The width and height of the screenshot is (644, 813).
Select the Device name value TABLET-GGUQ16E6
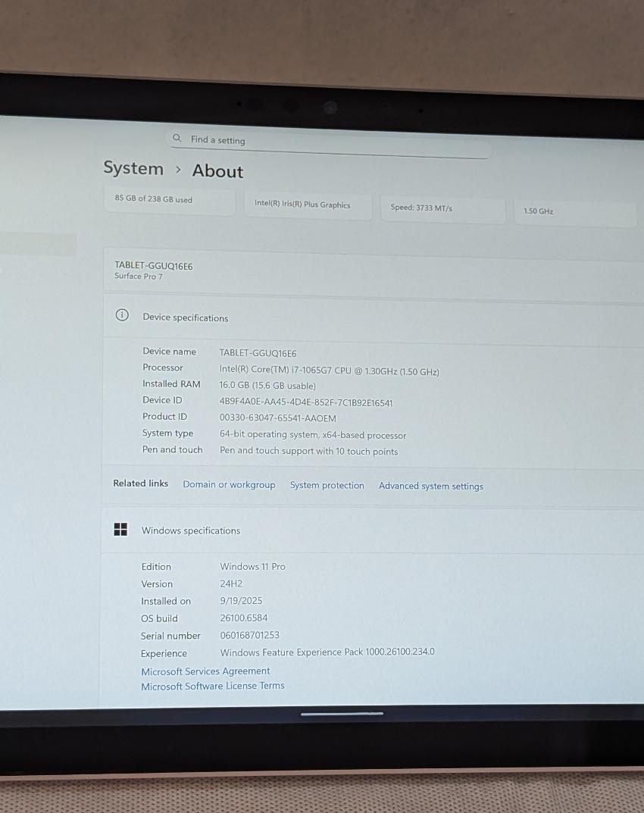[x=258, y=353]
